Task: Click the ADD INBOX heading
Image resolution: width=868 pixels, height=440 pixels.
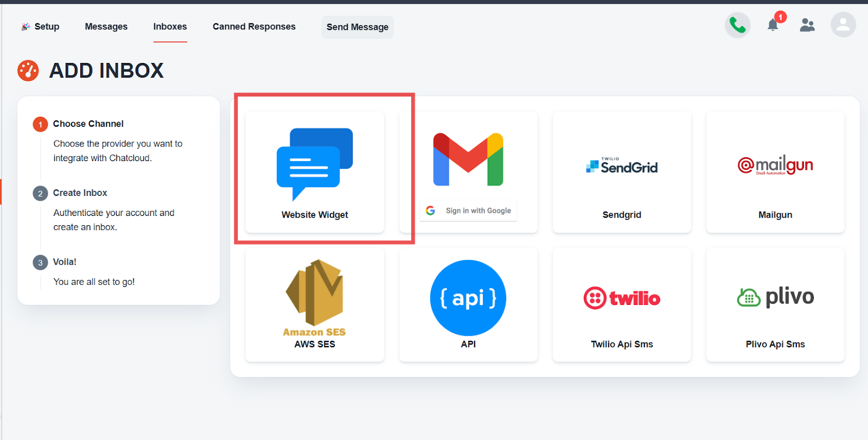Action: pos(106,71)
